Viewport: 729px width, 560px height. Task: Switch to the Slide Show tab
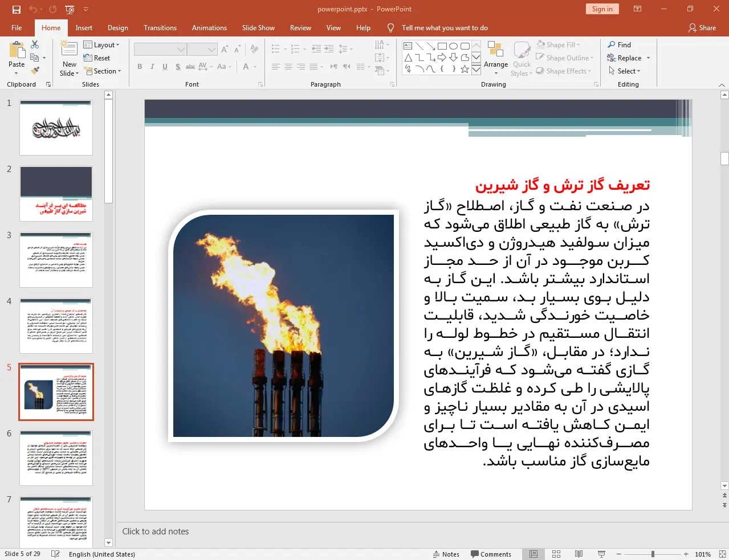(x=258, y=28)
